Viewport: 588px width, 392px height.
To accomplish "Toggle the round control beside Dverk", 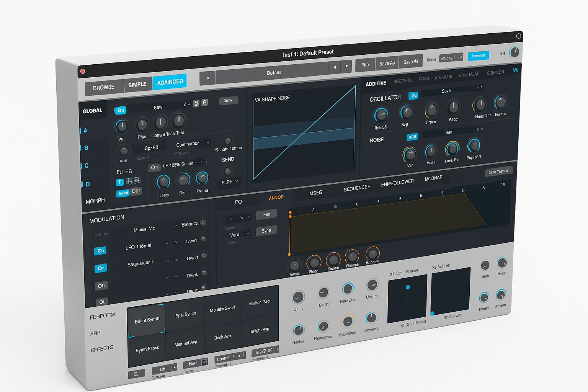I will (x=204, y=239).
